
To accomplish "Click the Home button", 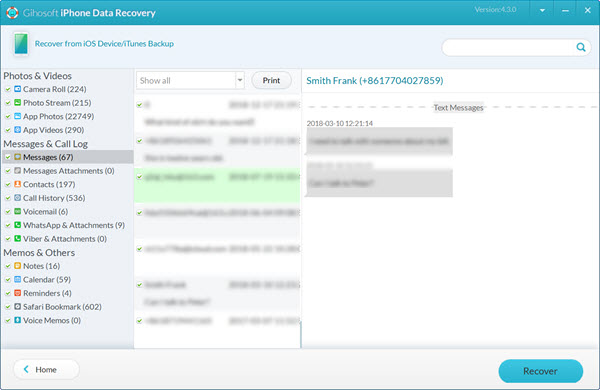I will [46, 369].
